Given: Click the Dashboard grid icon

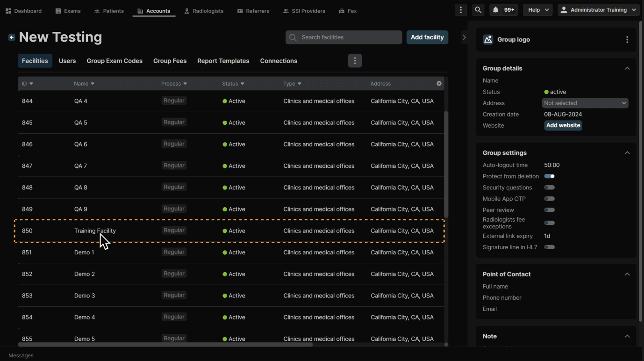Looking at the screenshot, I should click(8, 11).
